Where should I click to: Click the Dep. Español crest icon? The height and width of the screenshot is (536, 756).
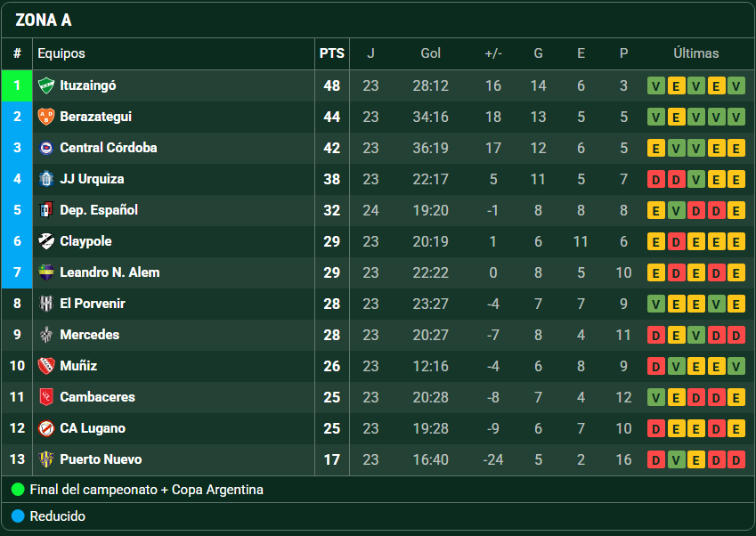46,210
